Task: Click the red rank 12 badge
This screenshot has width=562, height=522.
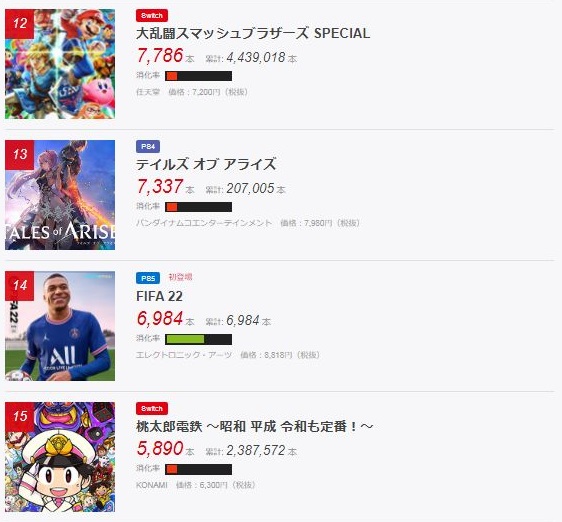Action: 20,24
